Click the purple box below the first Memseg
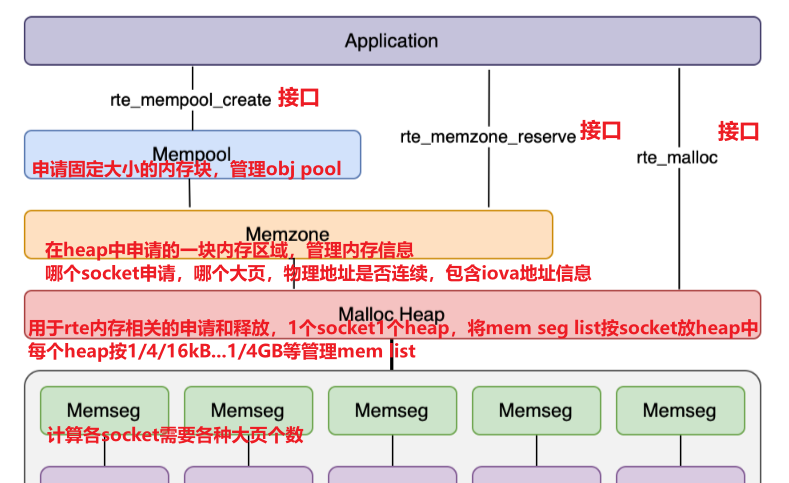Screen dimensions: 789x483 (x=105, y=475)
